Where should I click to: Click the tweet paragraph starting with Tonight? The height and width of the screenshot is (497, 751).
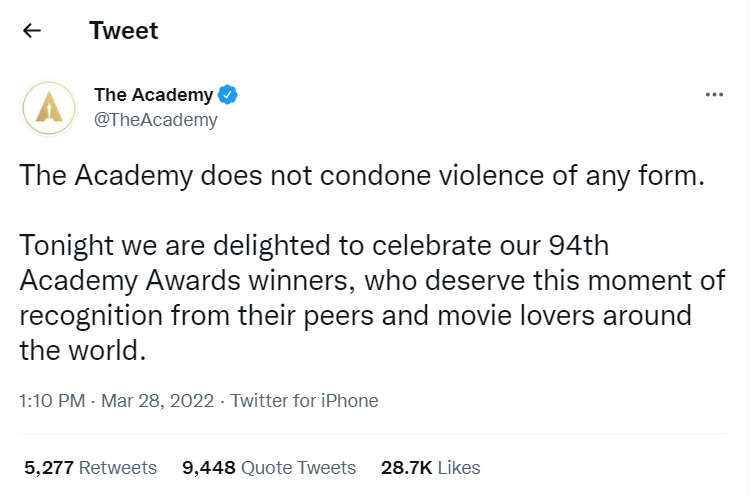pos(372,297)
